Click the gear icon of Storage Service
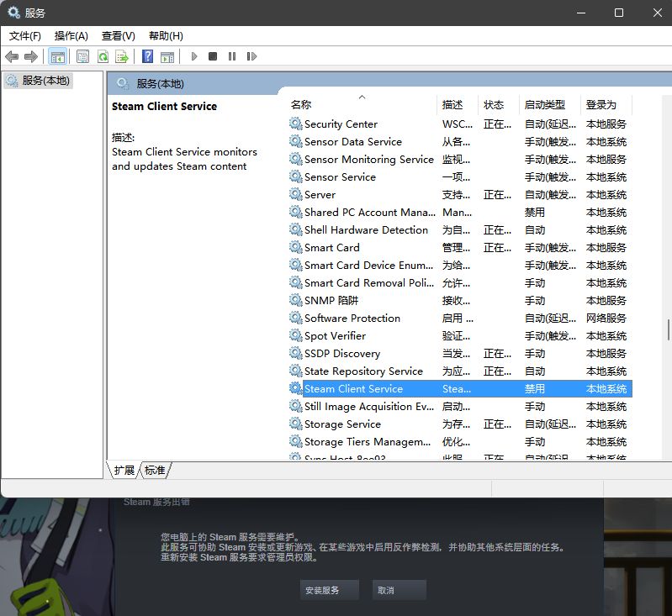The width and height of the screenshot is (672, 616). (x=296, y=424)
